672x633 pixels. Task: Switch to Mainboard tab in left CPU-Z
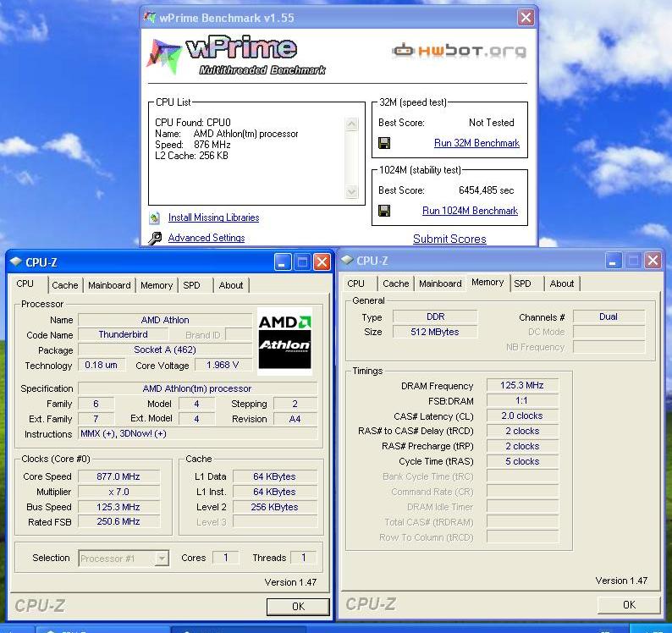(109, 285)
